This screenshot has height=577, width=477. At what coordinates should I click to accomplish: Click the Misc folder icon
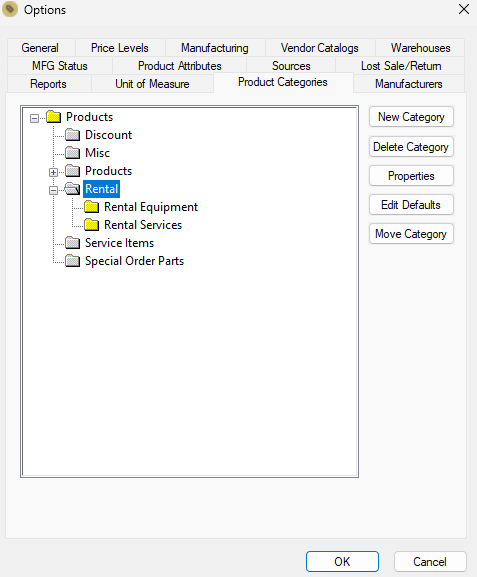pyautogui.click(x=73, y=153)
